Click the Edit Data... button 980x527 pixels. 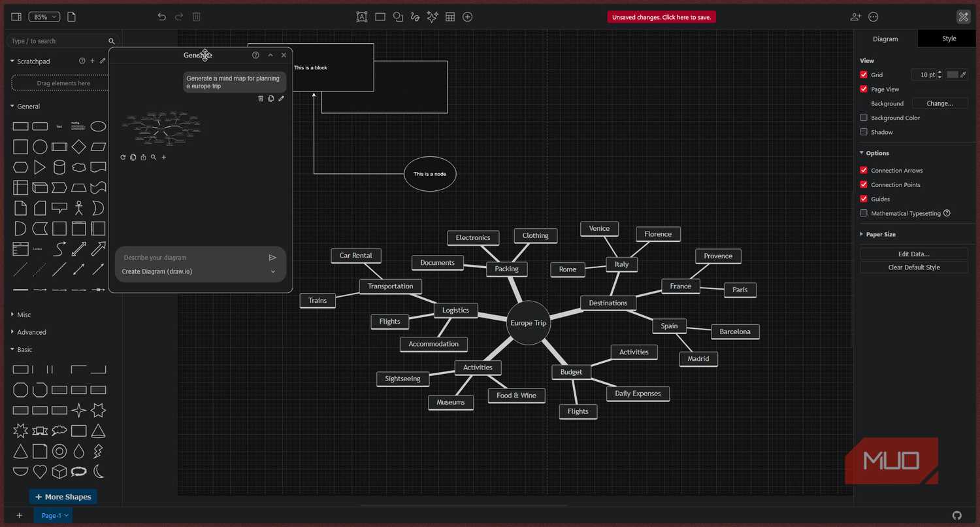913,254
